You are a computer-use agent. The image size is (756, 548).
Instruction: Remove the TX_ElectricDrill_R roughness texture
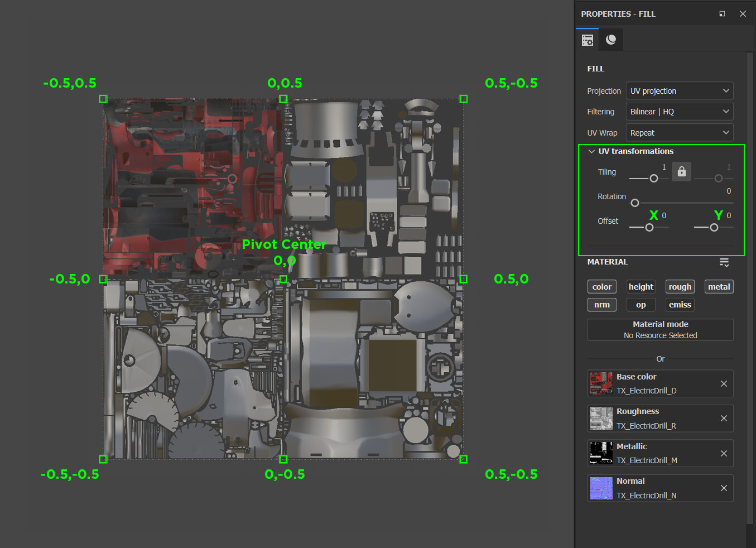click(x=724, y=418)
